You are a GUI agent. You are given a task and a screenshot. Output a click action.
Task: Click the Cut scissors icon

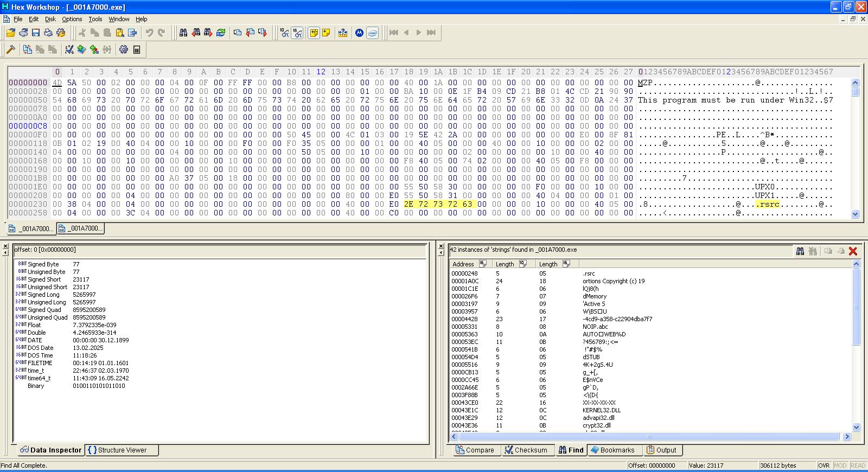[x=82, y=33]
